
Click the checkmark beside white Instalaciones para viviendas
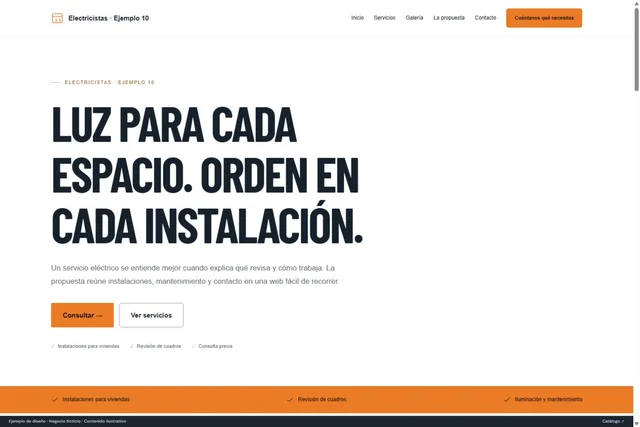pos(53,346)
